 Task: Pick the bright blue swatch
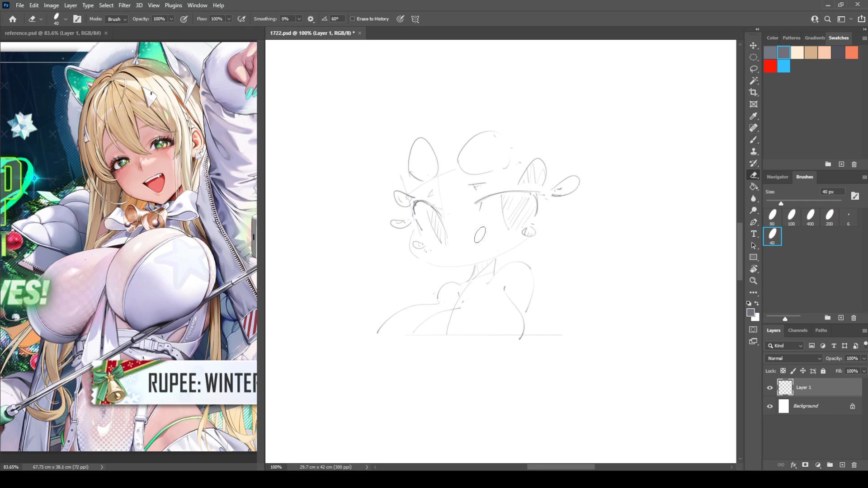click(x=784, y=66)
